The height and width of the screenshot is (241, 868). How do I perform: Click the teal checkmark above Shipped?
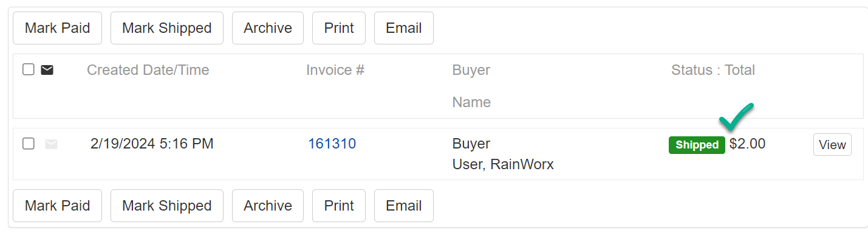point(736,117)
